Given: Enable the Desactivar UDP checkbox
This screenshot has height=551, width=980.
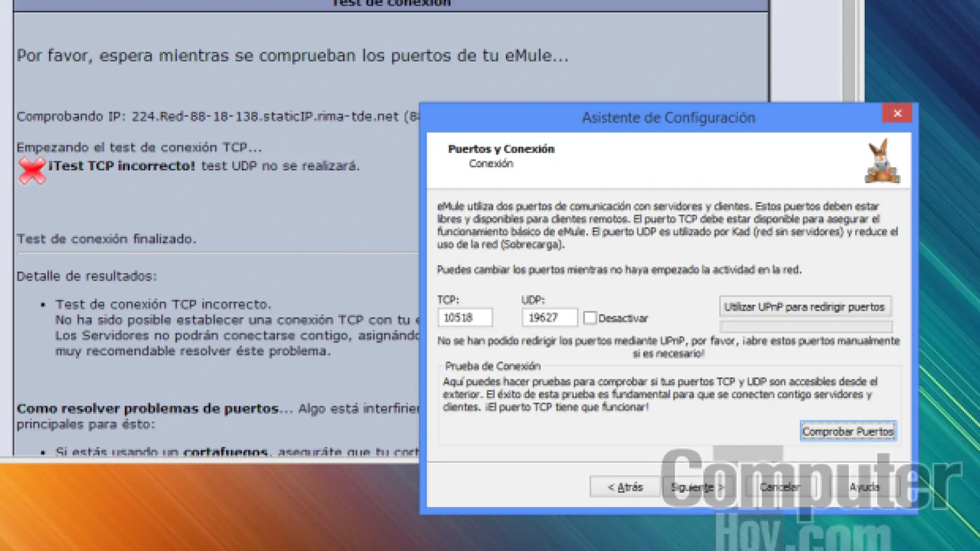Looking at the screenshot, I should click(590, 318).
